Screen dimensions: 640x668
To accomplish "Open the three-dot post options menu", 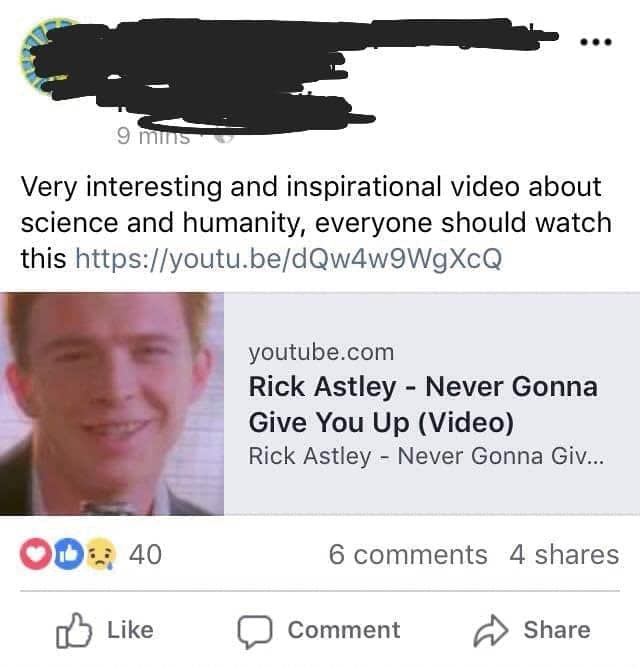I will pos(596,42).
